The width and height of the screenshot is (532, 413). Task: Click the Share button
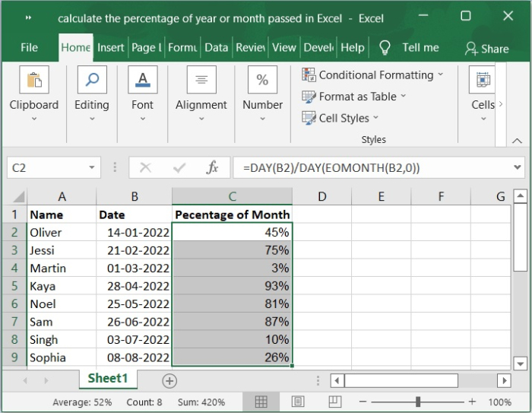(x=486, y=49)
